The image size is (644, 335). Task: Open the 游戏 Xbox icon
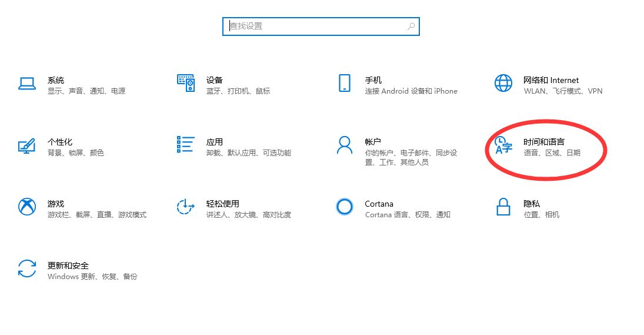(27, 207)
